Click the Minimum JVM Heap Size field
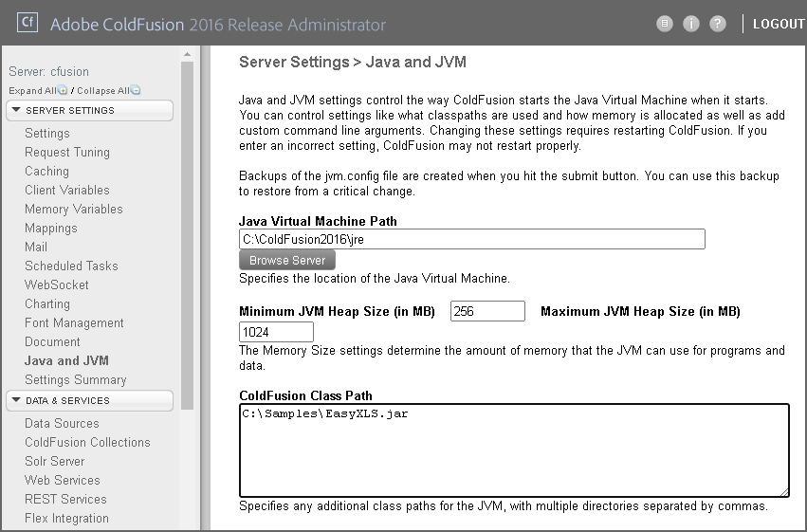This screenshot has width=807, height=532. tap(487, 311)
